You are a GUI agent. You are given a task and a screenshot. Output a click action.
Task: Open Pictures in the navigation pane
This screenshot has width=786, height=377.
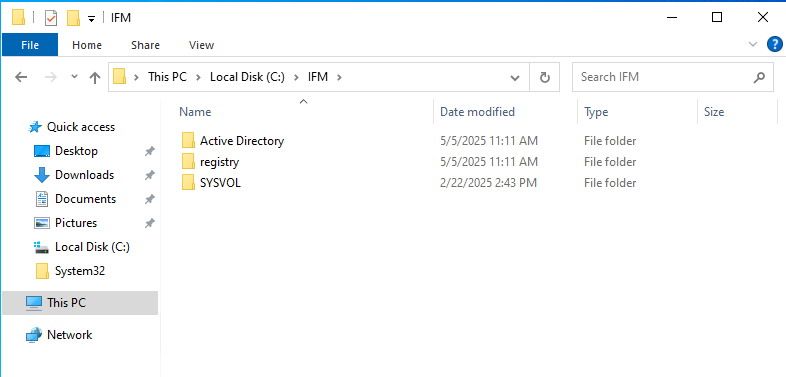coord(76,223)
